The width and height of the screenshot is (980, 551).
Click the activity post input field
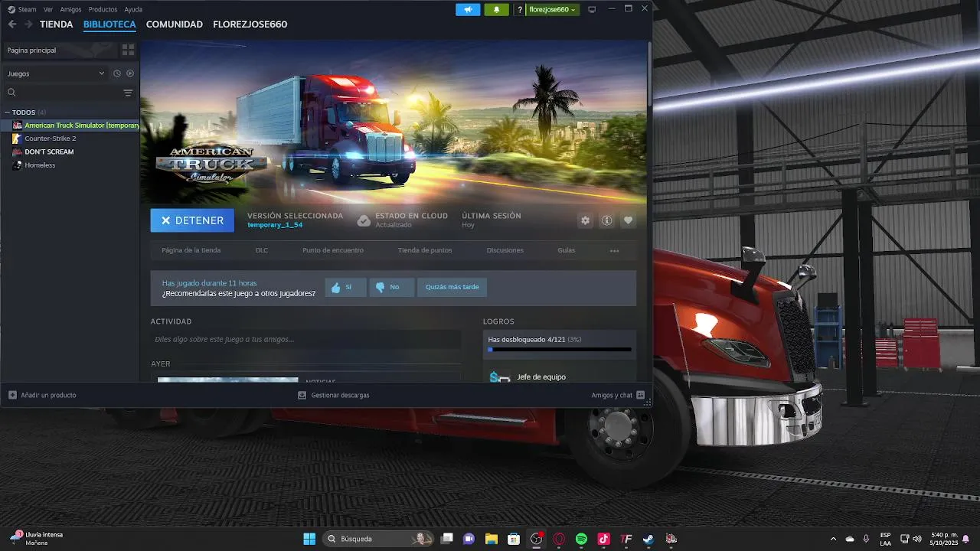tap(305, 339)
